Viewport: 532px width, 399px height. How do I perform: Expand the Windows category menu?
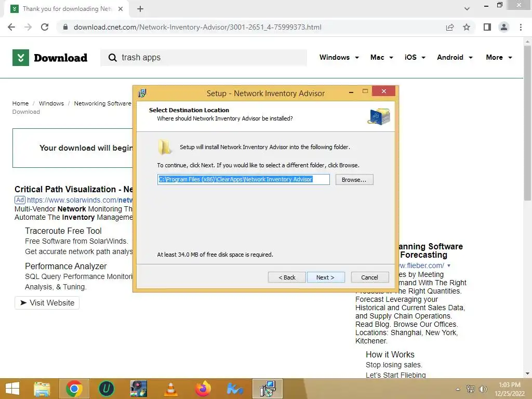click(339, 57)
